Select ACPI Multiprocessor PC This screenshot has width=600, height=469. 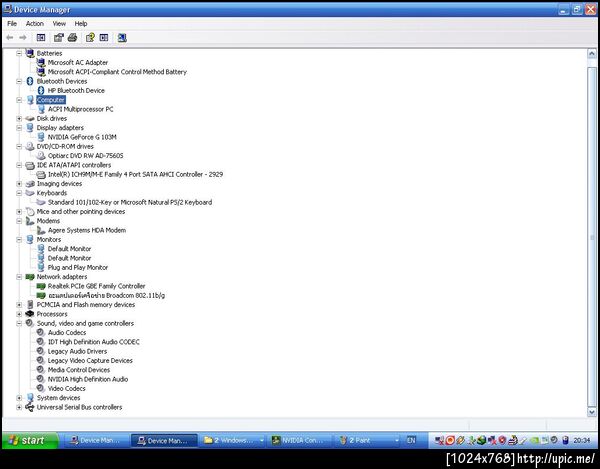point(80,109)
